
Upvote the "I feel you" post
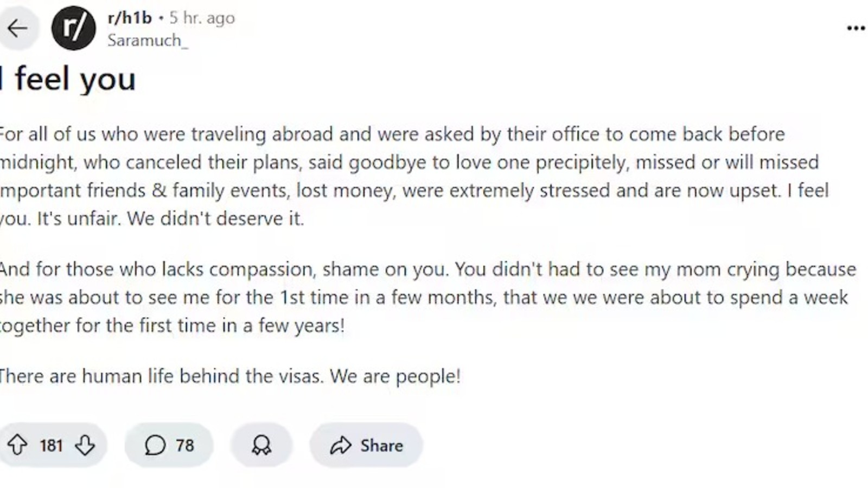17,445
